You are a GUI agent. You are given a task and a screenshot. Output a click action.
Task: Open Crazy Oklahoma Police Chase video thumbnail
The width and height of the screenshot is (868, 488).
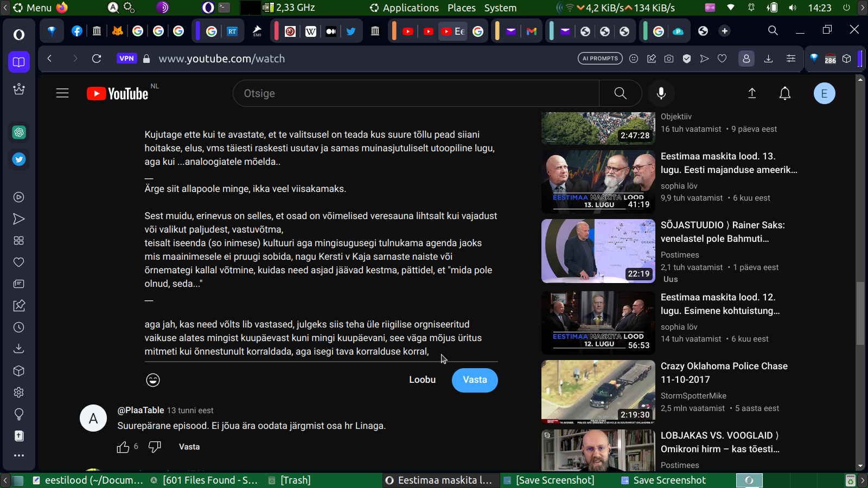[x=598, y=392]
